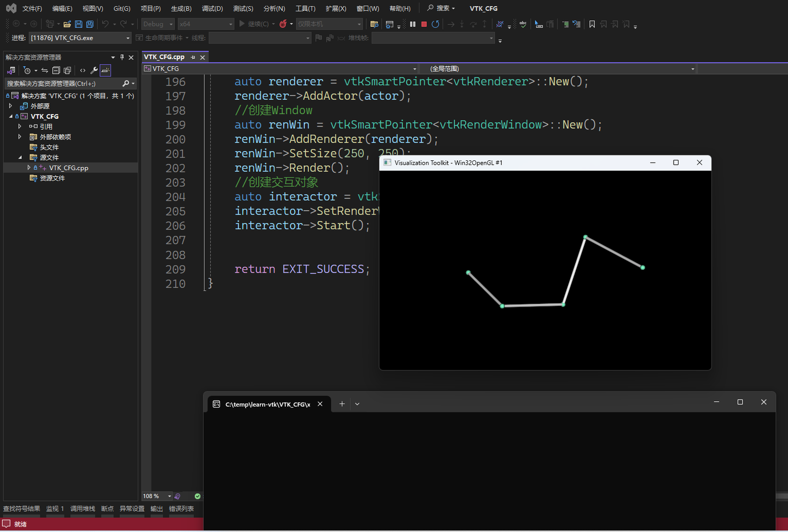Select the 头文件 folder in tree

click(49, 147)
